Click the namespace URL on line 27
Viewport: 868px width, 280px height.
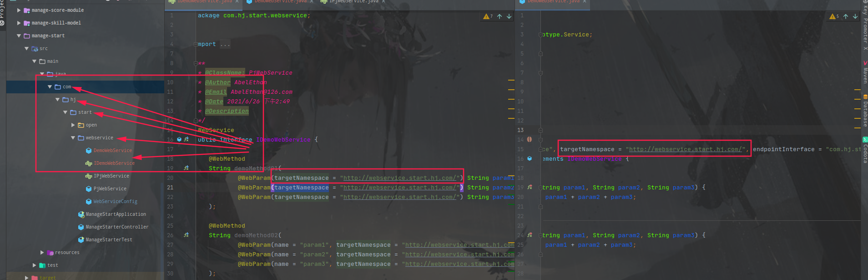tap(460, 245)
